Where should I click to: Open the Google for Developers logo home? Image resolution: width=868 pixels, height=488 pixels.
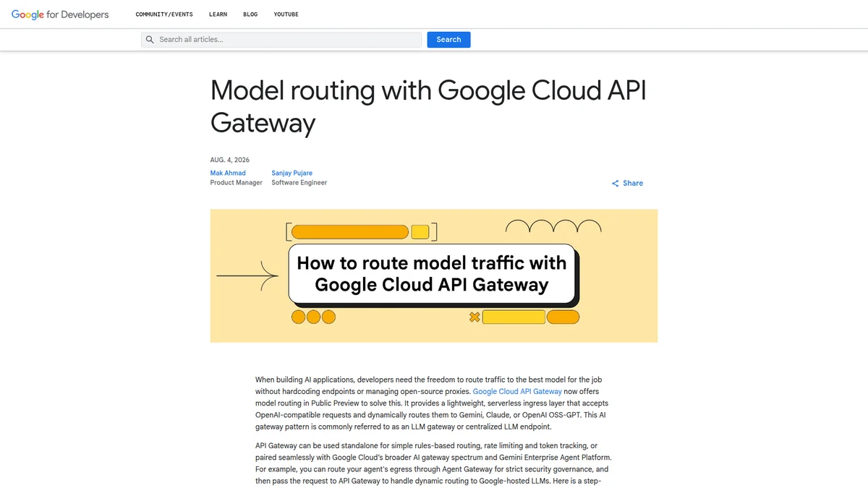tap(60, 14)
